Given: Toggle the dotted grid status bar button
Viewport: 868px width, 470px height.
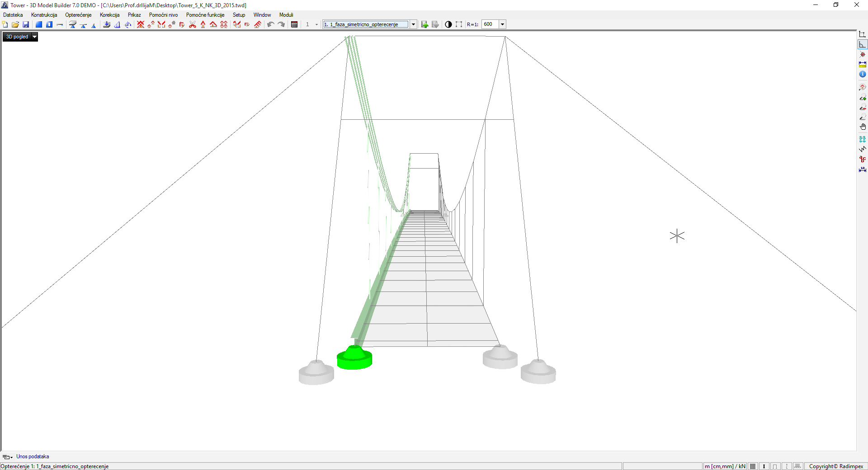Looking at the screenshot, I should pos(753,466).
